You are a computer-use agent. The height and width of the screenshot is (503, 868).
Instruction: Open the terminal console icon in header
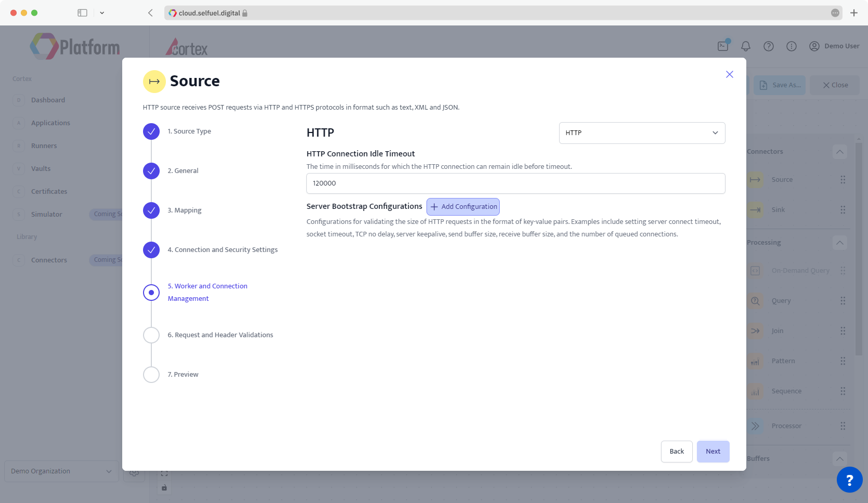723,46
